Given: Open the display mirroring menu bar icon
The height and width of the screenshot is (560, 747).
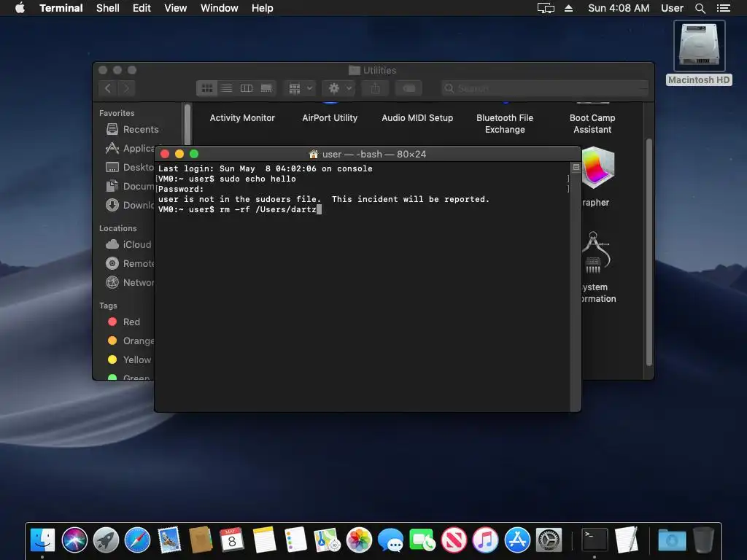Looking at the screenshot, I should tap(546, 8).
